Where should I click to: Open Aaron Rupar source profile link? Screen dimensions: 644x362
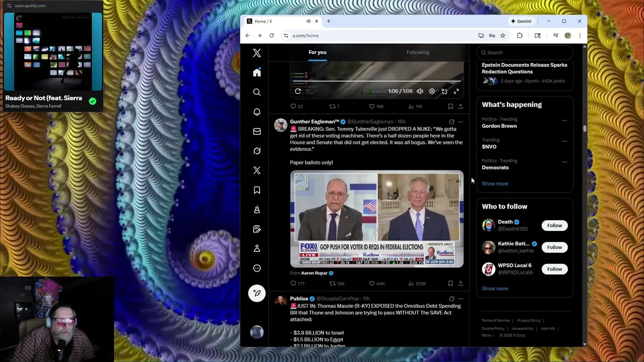(x=314, y=273)
